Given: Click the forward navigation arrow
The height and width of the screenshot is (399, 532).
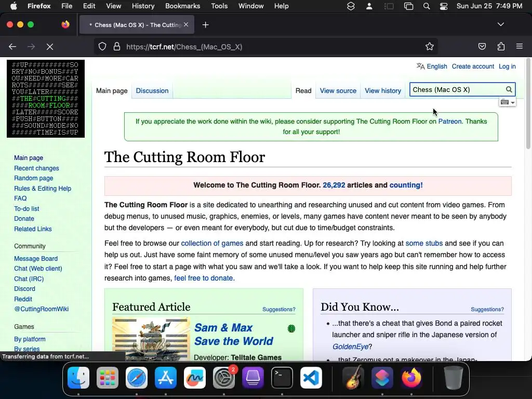Looking at the screenshot, I should point(31,47).
